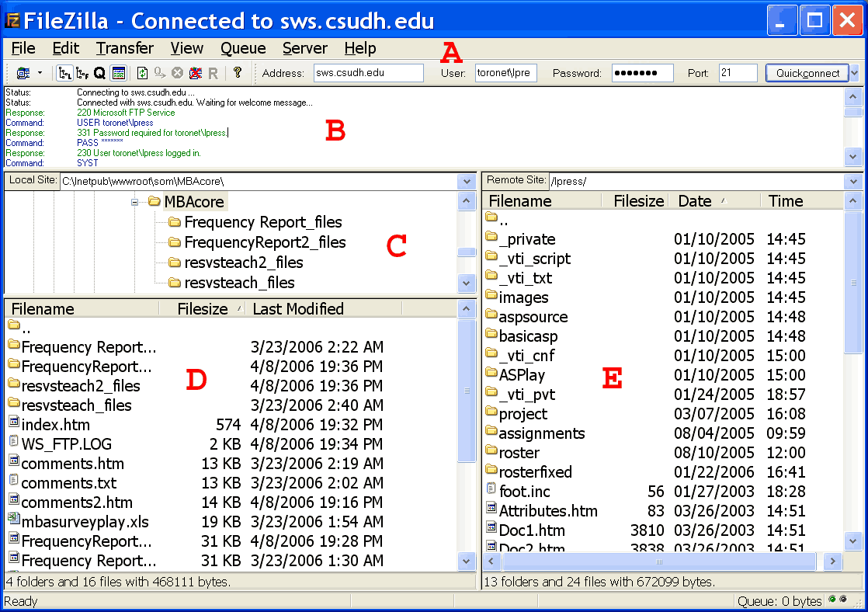
Task: Click the User input field
Action: tap(506, 72)
